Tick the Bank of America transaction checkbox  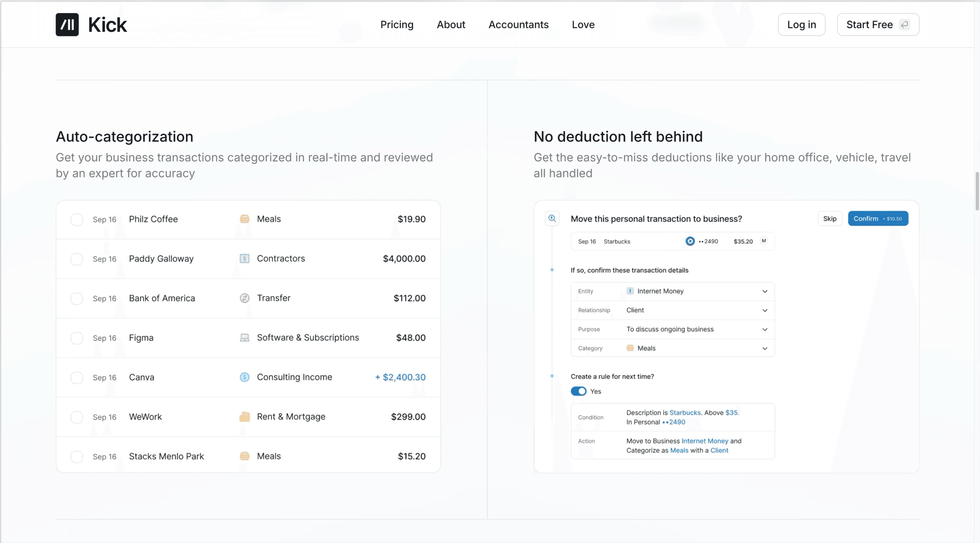77,299
